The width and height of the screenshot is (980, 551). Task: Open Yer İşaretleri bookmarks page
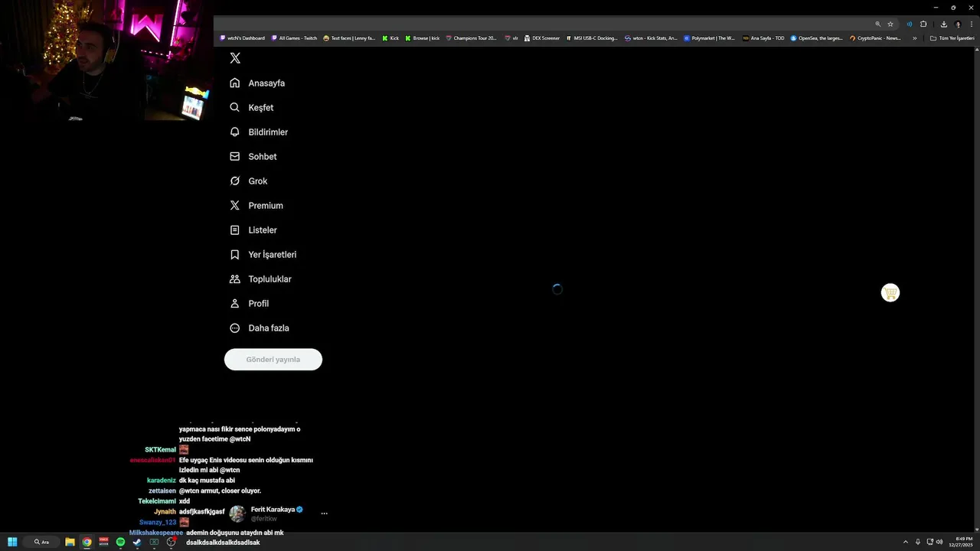(263, 254)
